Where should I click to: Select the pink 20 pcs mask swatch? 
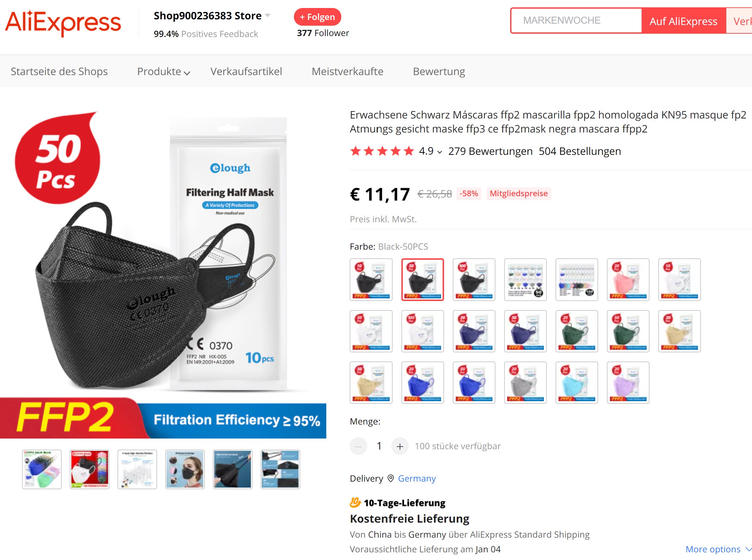click(628, 280)
